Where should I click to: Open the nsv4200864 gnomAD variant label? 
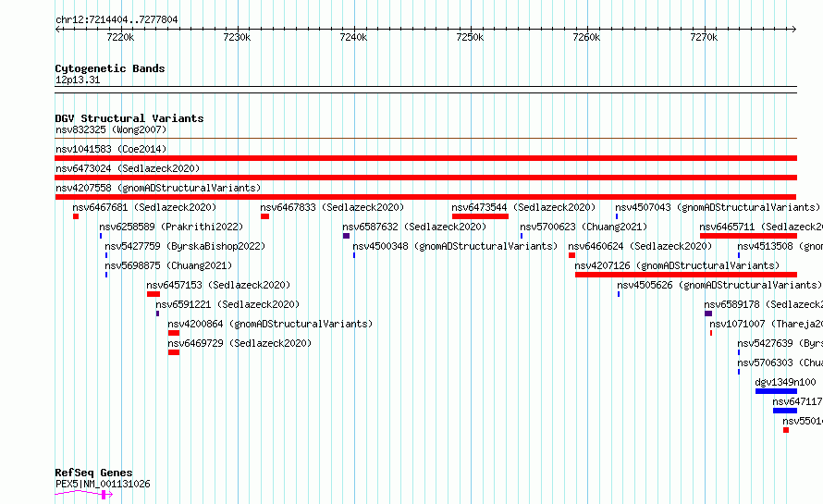[x=270, y=324]
